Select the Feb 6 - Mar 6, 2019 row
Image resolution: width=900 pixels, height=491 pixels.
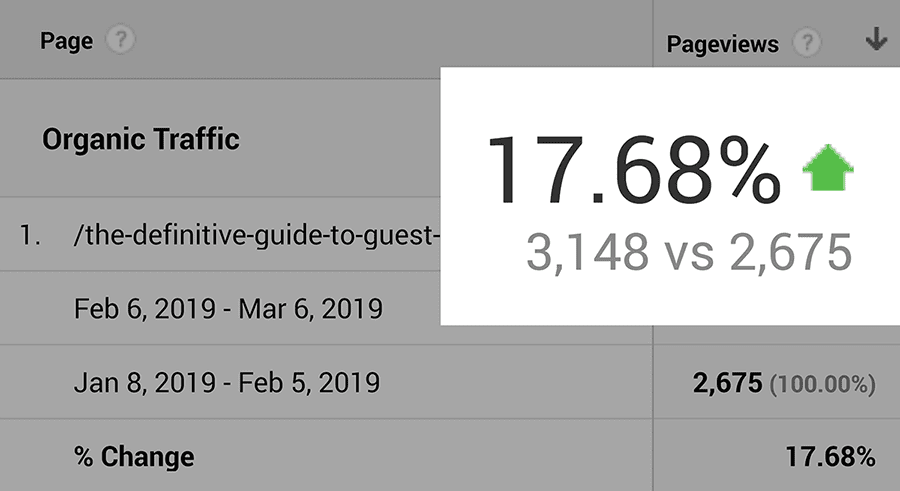[x=228, y=308]
